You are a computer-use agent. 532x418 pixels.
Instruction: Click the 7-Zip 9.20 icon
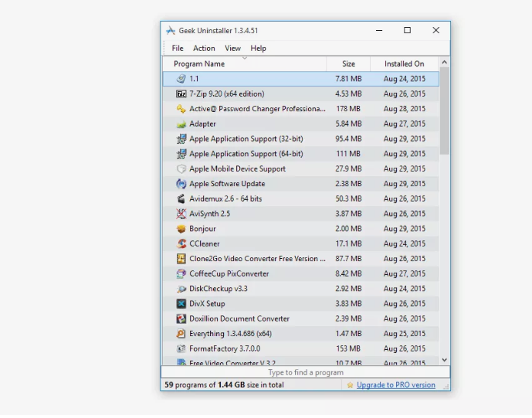181,94
